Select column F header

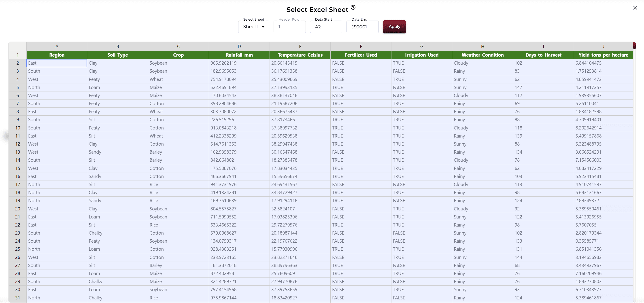(361, 46)
